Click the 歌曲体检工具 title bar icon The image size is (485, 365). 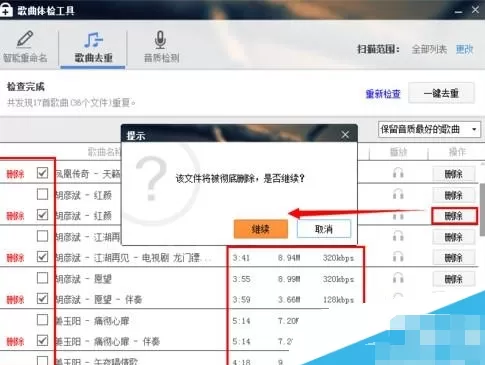[6, 10]
